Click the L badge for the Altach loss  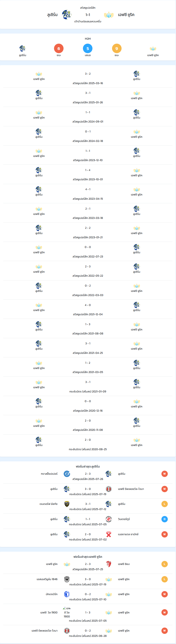coord(164,504)
